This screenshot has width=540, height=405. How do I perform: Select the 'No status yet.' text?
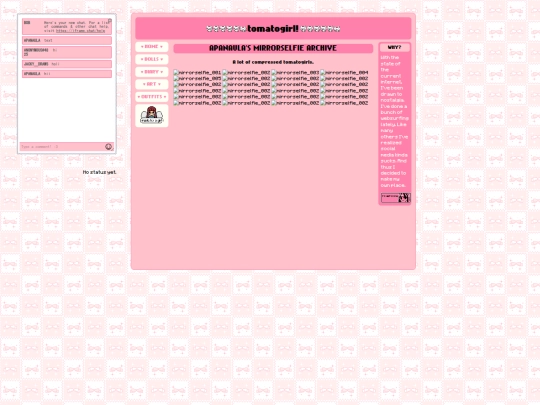coord(100,172)
